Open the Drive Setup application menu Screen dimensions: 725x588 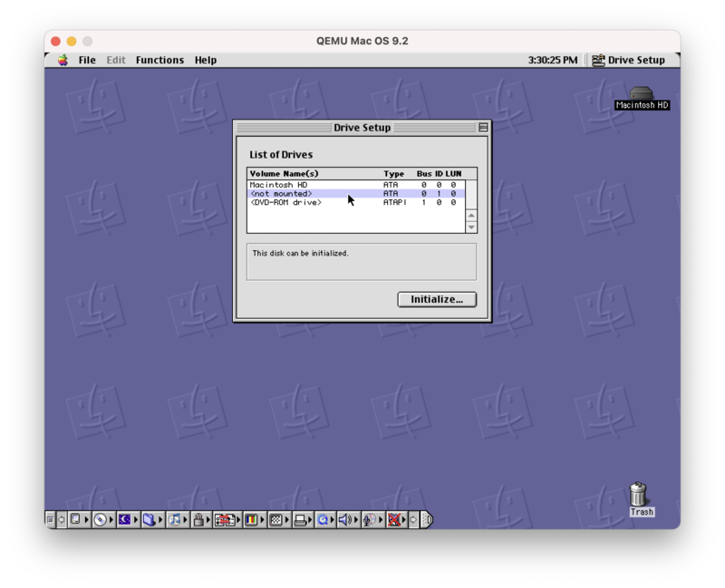[x=628, y=60]
